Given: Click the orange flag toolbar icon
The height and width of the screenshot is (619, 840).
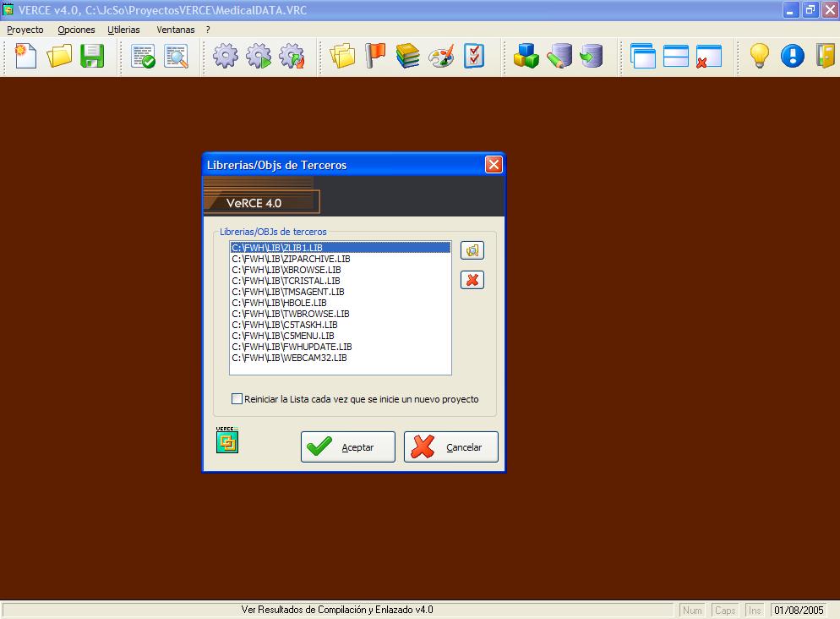Looking at the screenshot, I should [x=374, y=57].
